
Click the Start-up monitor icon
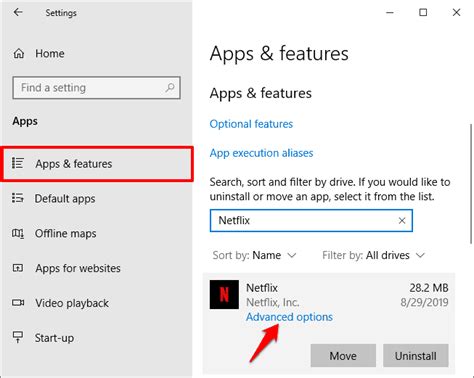(18, 337)
